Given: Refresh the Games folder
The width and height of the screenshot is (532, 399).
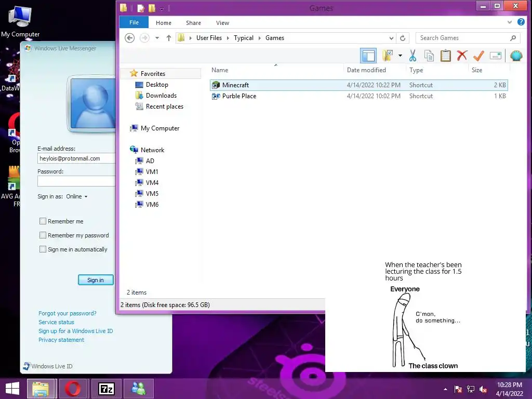Looking at the screenshot, I should pyautogui.click(x=403, y=38).
